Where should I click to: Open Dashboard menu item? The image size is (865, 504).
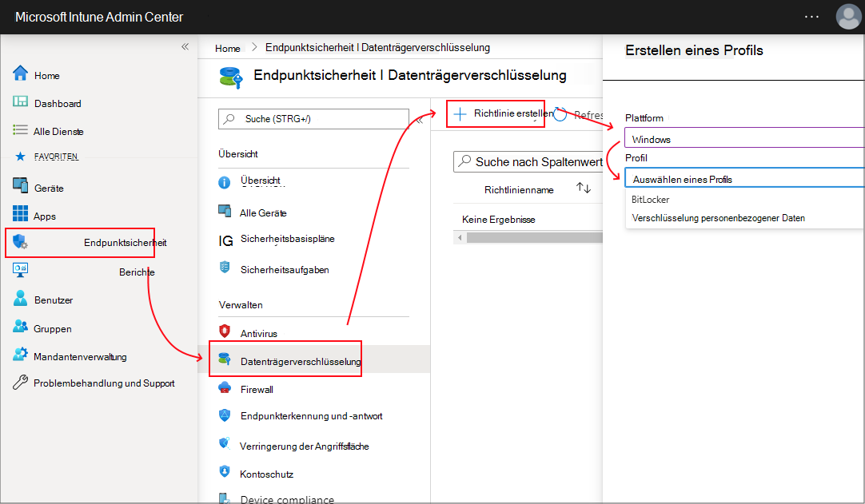pos(58,104)
